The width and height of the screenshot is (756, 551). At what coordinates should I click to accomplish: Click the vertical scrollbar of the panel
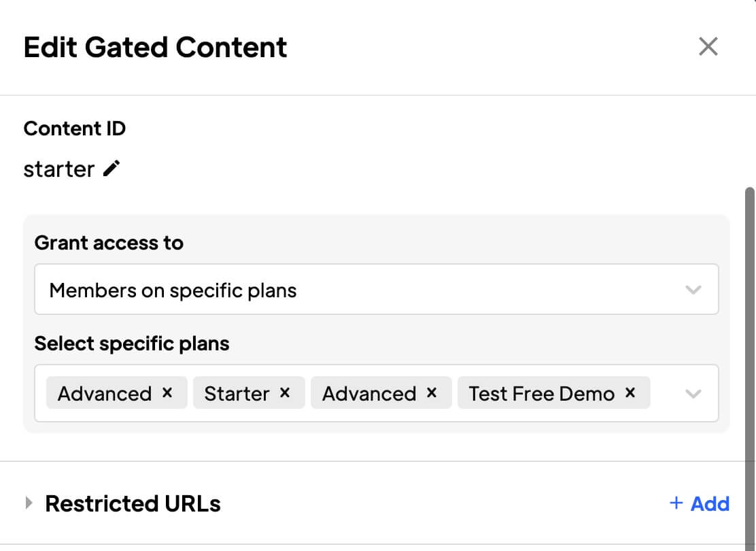[x=750, y=340]
